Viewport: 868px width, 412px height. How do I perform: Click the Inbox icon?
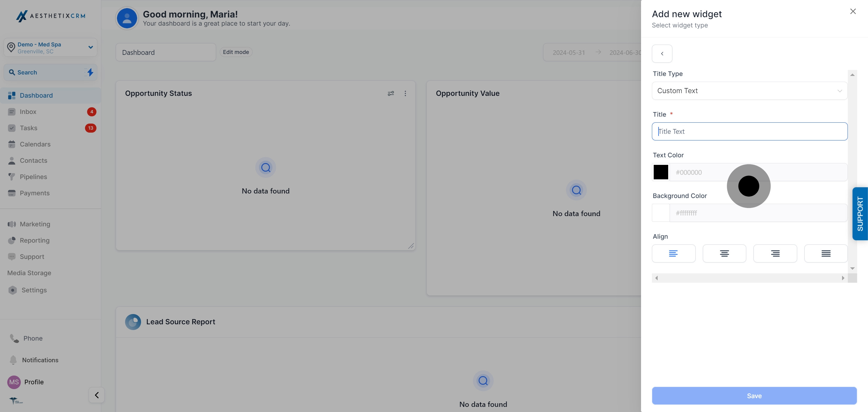click(x=12, y=112)
